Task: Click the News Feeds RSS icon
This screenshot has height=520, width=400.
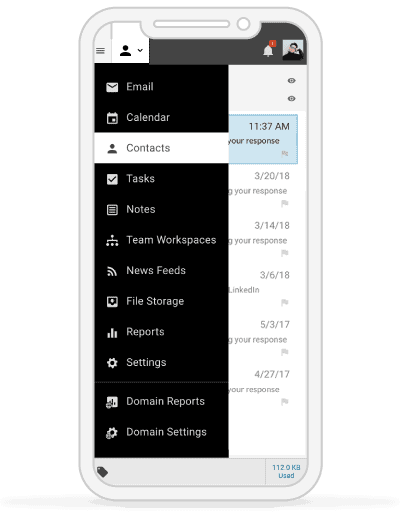Action: click(112, 271)
